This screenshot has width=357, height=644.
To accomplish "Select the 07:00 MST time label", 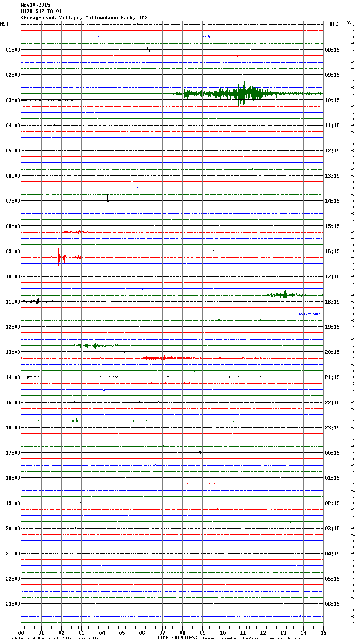I will tap(13, 201).
